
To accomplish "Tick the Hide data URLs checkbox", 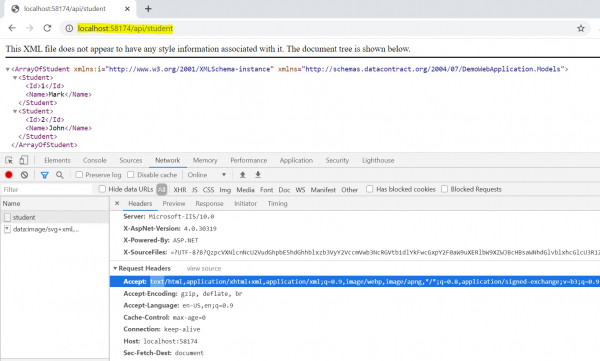I will point(102,189).
